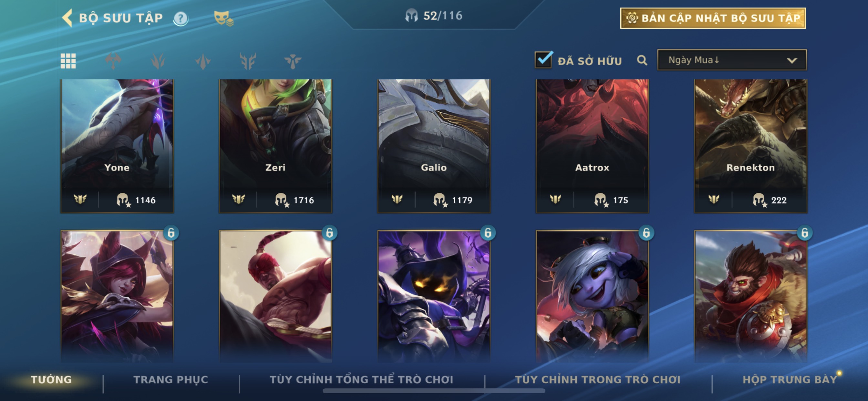Filter champions by the axe fighter role icon

click(x=113, y=61)
